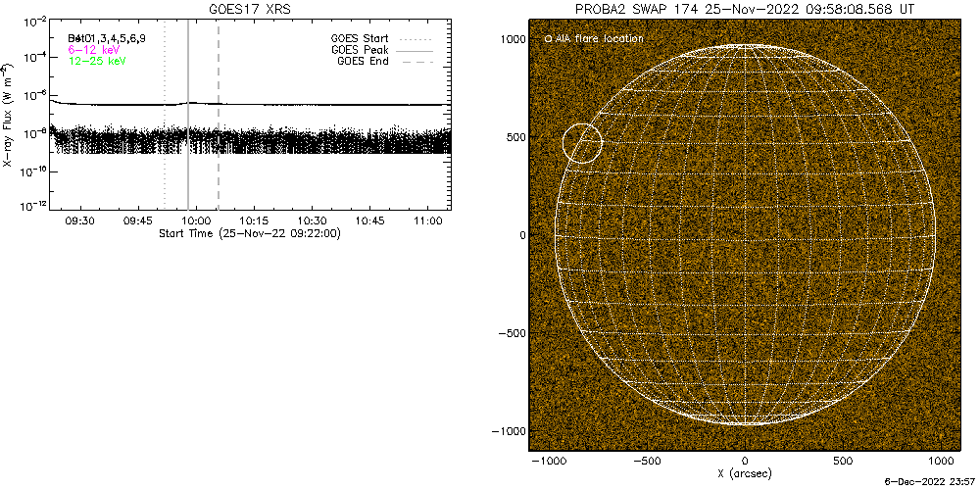This screenshot has height=490, width=980.
Task: Click the dotted GOES start vertical marker
Action: 165,115
